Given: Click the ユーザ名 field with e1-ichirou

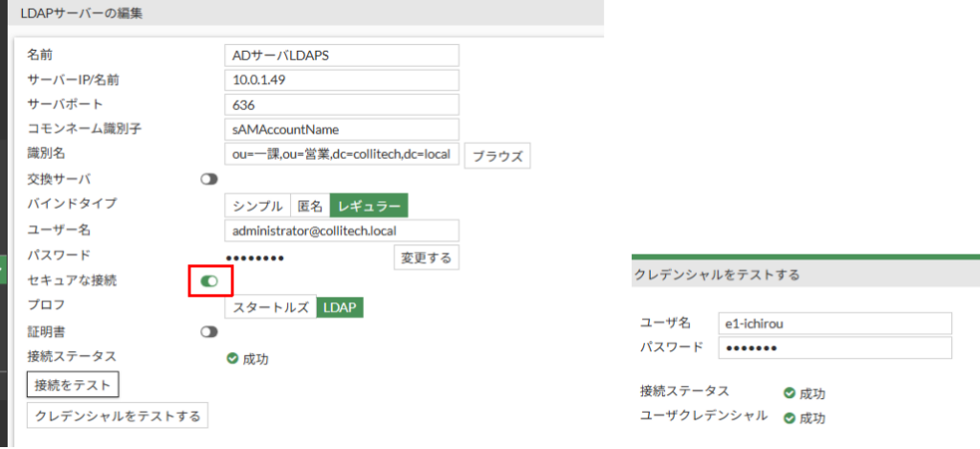Looking at the screenshot, I should [835, 324].
